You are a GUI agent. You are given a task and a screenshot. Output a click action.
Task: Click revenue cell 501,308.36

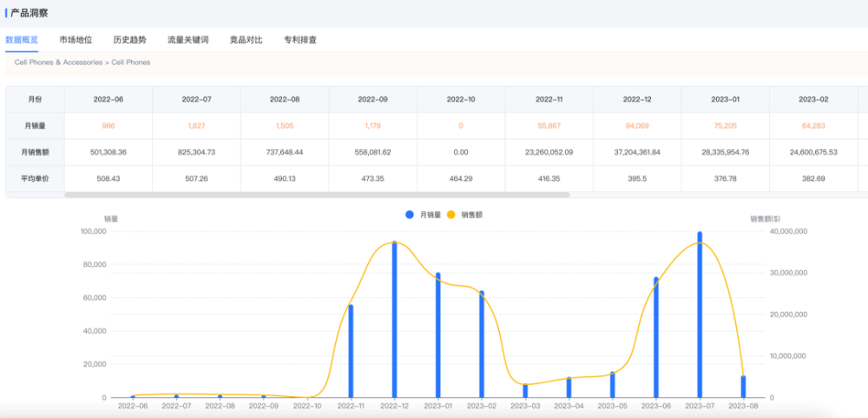pyautogui.click(x=108, y=152)
